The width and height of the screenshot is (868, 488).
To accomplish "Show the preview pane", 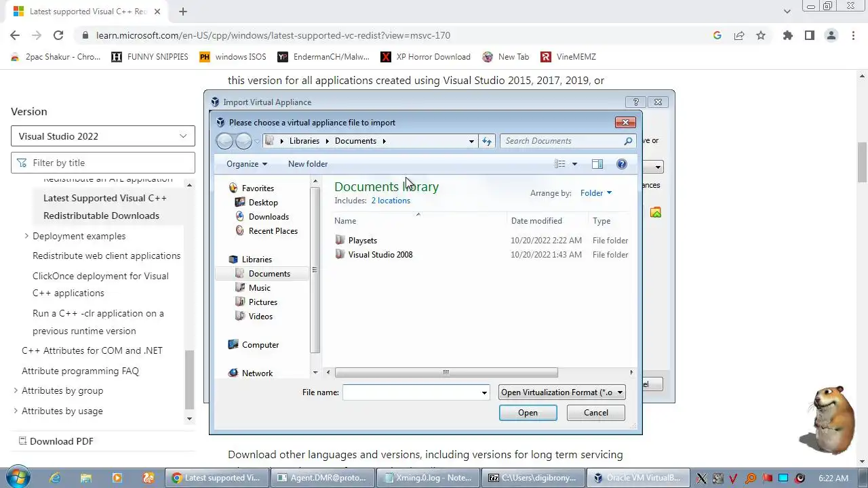I will [597, 164].
